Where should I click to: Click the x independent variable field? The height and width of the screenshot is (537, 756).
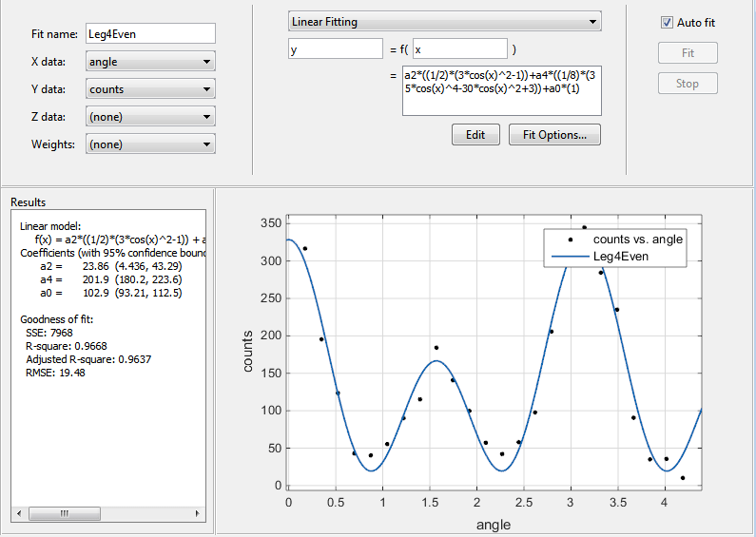click(x=460, y=49)
